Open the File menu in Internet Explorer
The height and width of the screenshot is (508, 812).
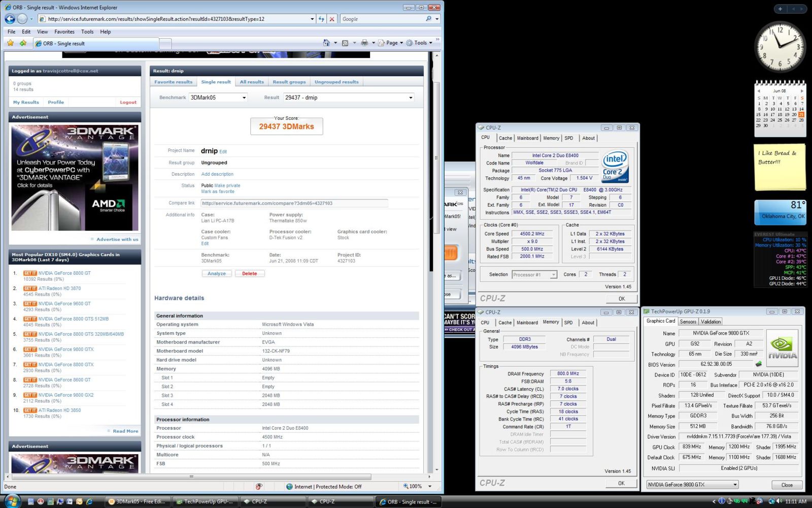(11, 31)
